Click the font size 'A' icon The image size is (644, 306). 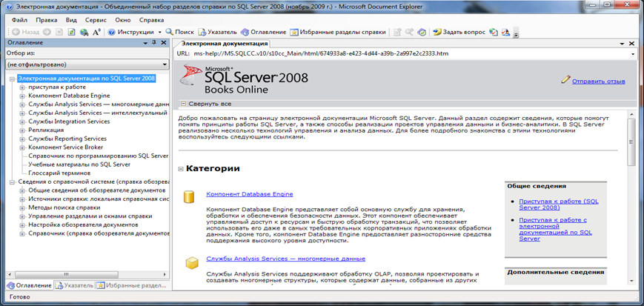[x=96, y=32]
